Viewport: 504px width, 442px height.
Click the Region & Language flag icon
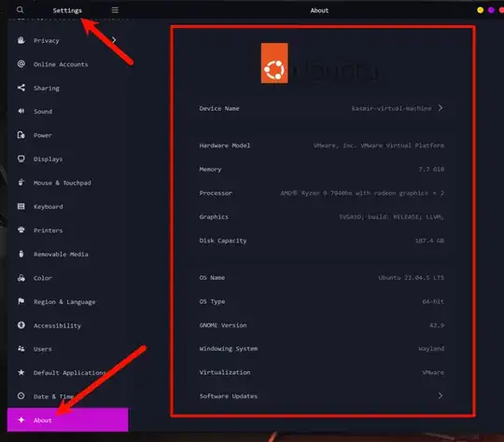pos(21,301)
